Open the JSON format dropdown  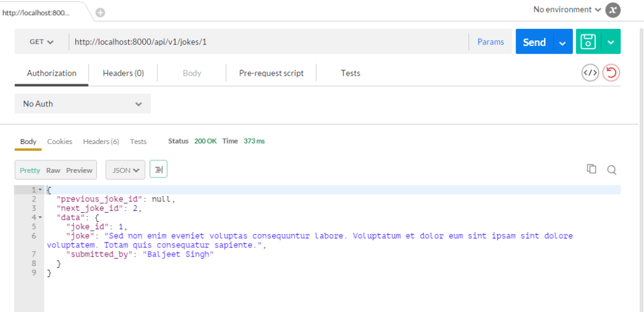point(125,170)
